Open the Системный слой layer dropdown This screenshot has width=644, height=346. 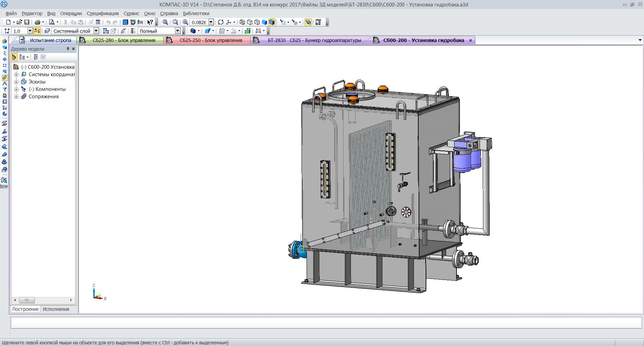click(x=96, y=31)
